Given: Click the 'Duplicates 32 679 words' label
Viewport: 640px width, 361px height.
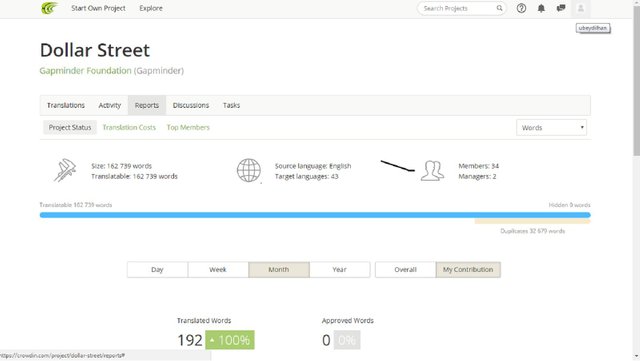Looking at the screenshot, I should (533, 231).
